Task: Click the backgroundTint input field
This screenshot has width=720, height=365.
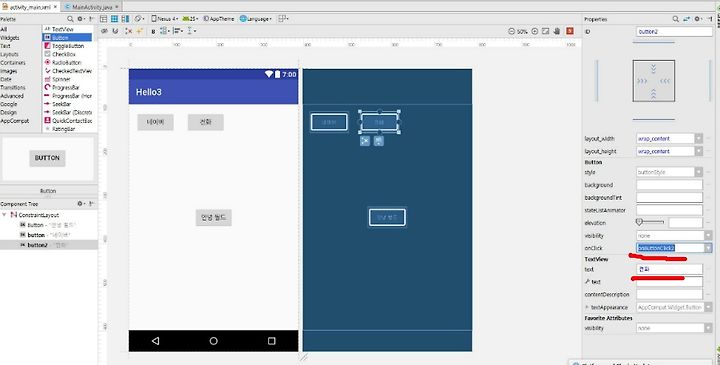Action: (669, 197)
